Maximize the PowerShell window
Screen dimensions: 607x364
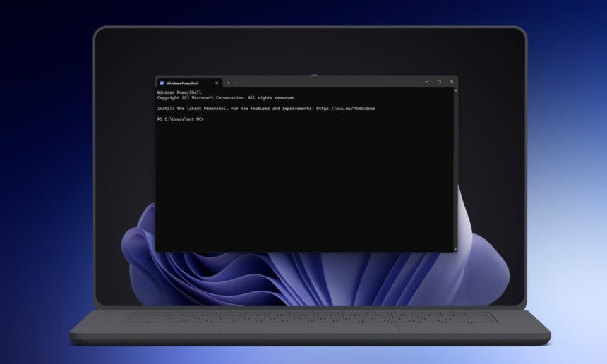click(439, 82)
